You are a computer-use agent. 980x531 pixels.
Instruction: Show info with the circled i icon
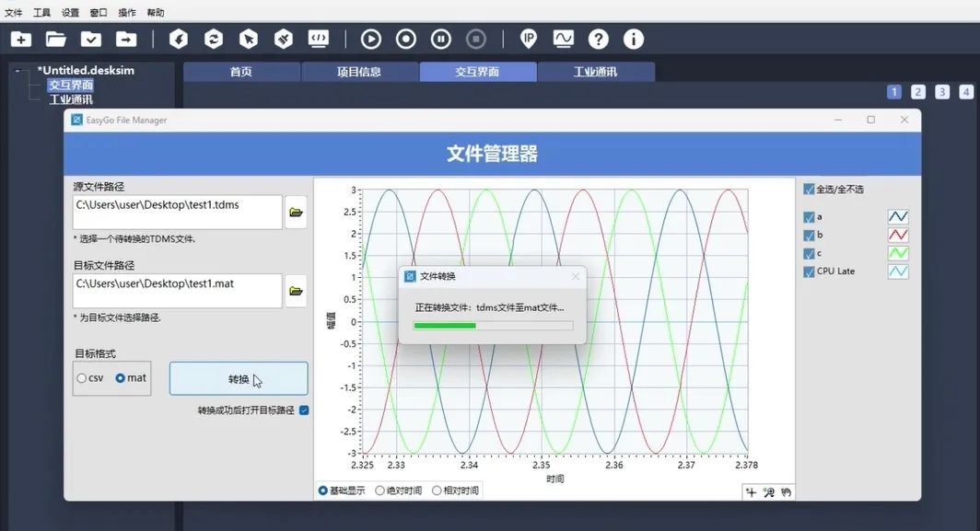tap(633, 40)
